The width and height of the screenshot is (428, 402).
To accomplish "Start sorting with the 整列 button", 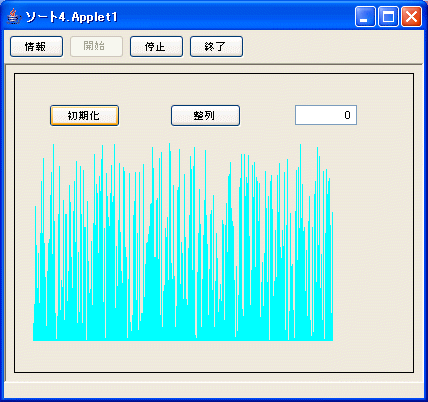I will 205,115.
